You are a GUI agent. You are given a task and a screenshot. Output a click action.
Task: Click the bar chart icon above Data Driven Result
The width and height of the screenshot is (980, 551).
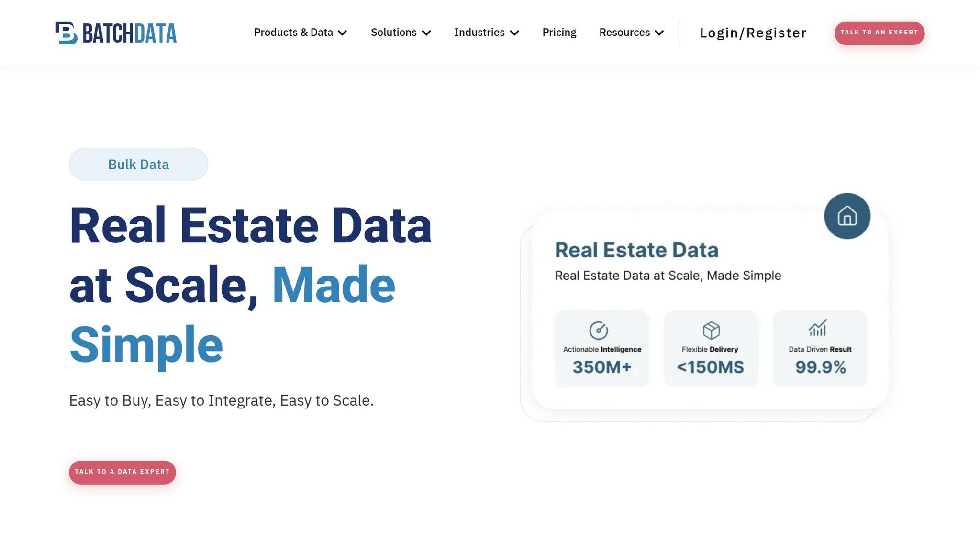click(x=819, y=329)
